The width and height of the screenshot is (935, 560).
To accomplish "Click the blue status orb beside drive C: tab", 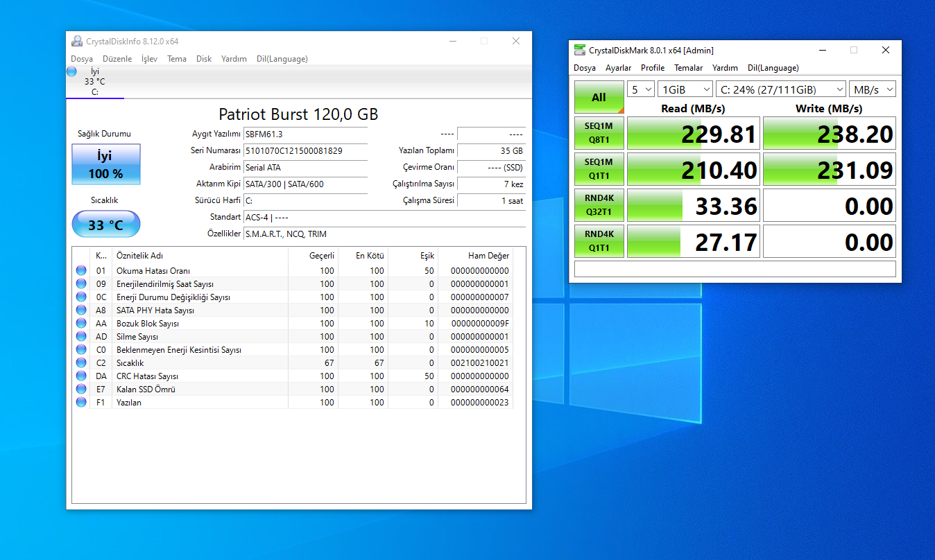I will 72,71.
